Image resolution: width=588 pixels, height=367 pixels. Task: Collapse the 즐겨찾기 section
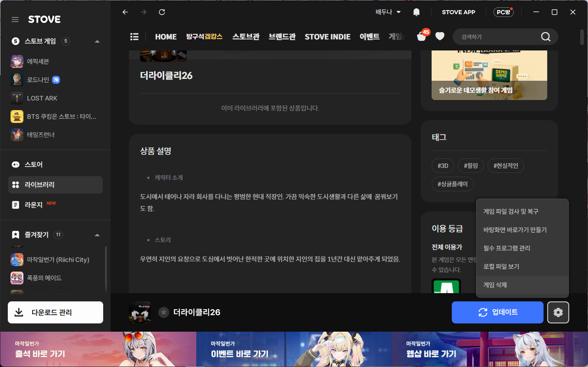coord(97,235)
